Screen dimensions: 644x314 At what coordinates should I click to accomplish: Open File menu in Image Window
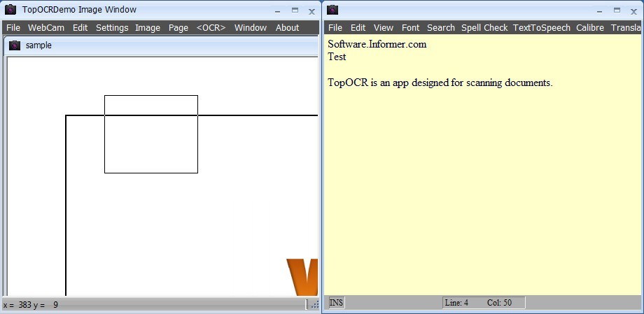13,28
